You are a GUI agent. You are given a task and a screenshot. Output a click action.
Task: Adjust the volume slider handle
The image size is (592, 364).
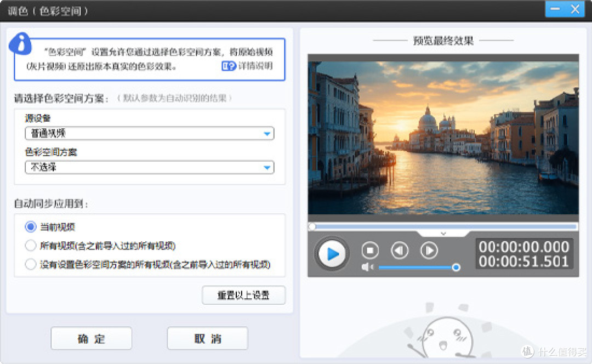[x=456, y=268]
